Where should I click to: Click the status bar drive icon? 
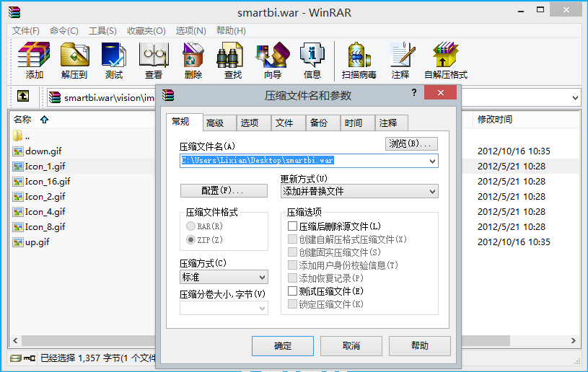(15, 358)
